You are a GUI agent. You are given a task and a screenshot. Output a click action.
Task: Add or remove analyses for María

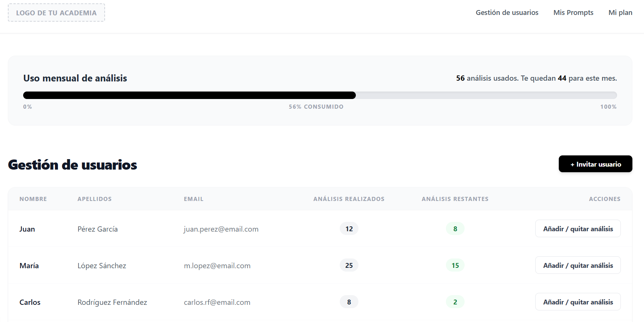tap(578, 265)
